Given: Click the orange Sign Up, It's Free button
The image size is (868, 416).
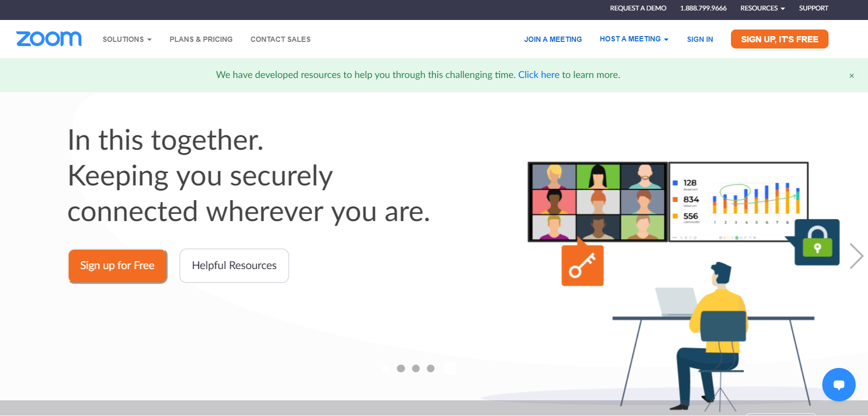Looking at the screenshot, I should [x=779, y=39].
